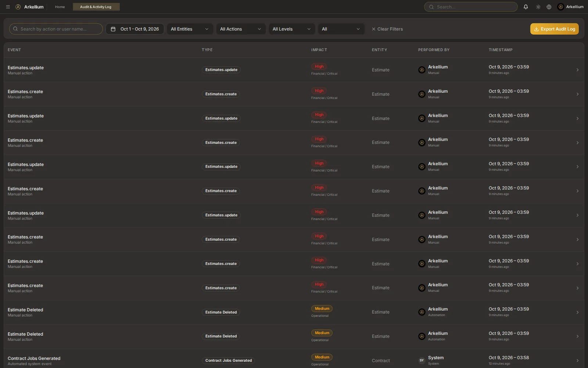Click the SY system avatar icon
Viewport: 588px width, 368px height.
(x=422, y=361)
